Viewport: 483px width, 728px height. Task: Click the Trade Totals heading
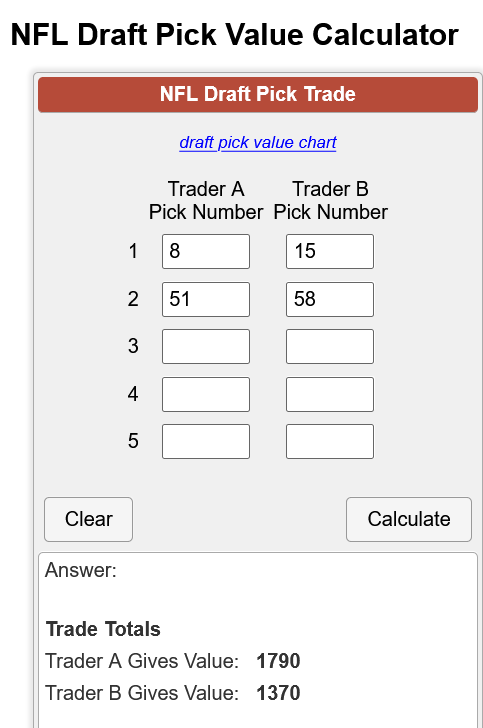(x=103, y=629)
